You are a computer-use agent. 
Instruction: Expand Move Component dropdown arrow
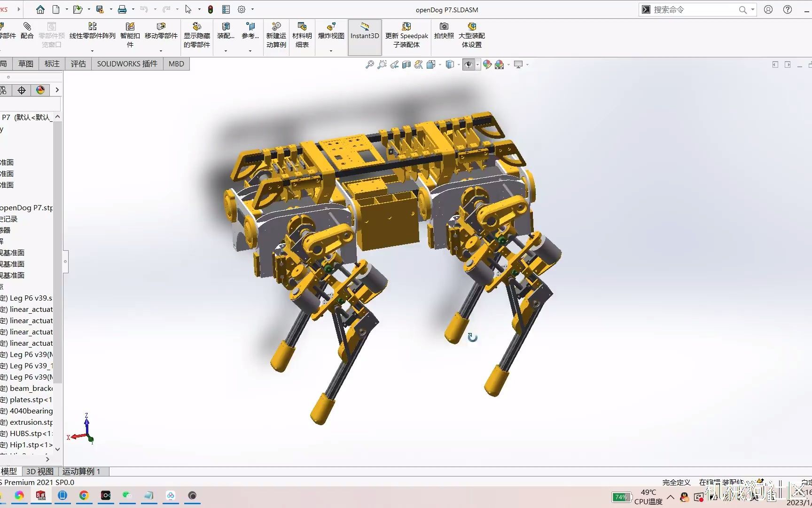click(161, 51)
